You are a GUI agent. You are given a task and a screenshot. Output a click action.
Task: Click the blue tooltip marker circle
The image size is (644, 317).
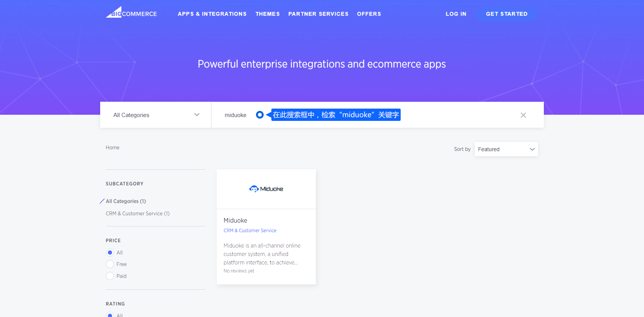(260, 115)
